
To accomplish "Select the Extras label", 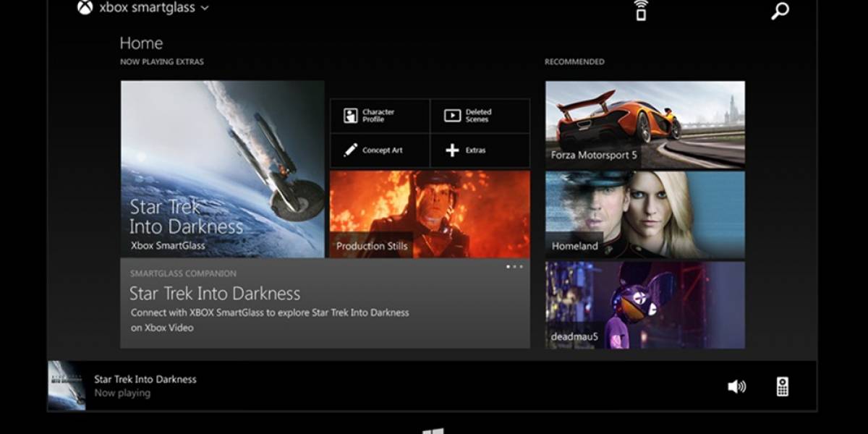I will pos(476,150).
